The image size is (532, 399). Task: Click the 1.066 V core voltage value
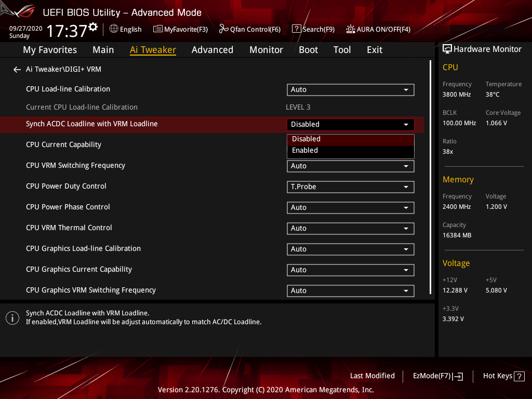pyautogui.click(x=496, y=123)
